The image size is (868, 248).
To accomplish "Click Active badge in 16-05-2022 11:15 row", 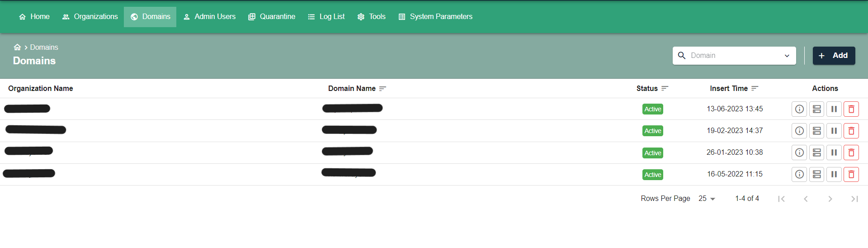I will 653,175.
